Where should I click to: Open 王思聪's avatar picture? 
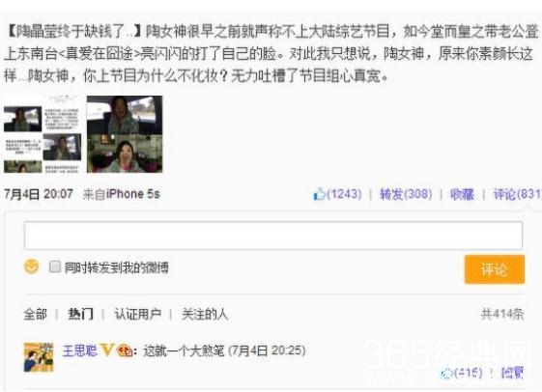[39, 357]
